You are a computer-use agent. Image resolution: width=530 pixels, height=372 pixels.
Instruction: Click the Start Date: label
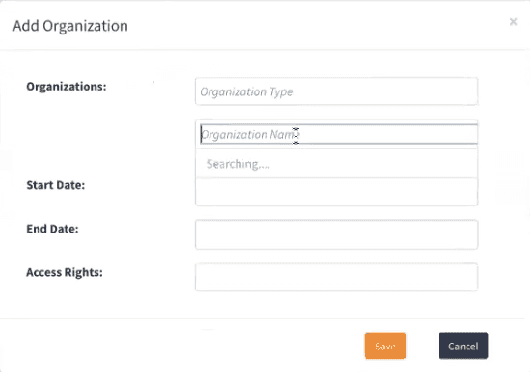coord(56,185)
